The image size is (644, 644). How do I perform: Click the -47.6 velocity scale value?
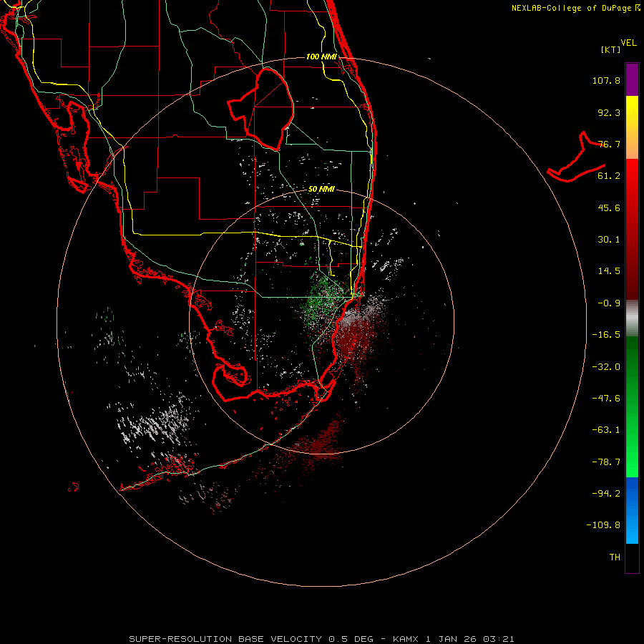pyautogui.click(x=606, y=399)
